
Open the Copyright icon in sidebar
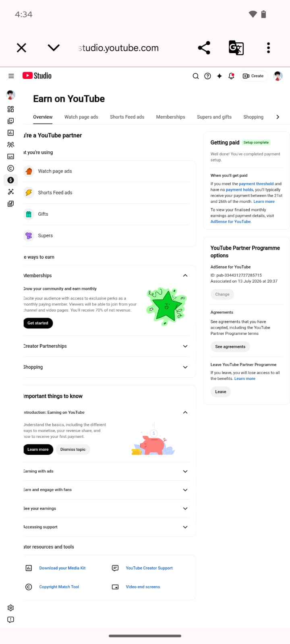coord(11,168)
